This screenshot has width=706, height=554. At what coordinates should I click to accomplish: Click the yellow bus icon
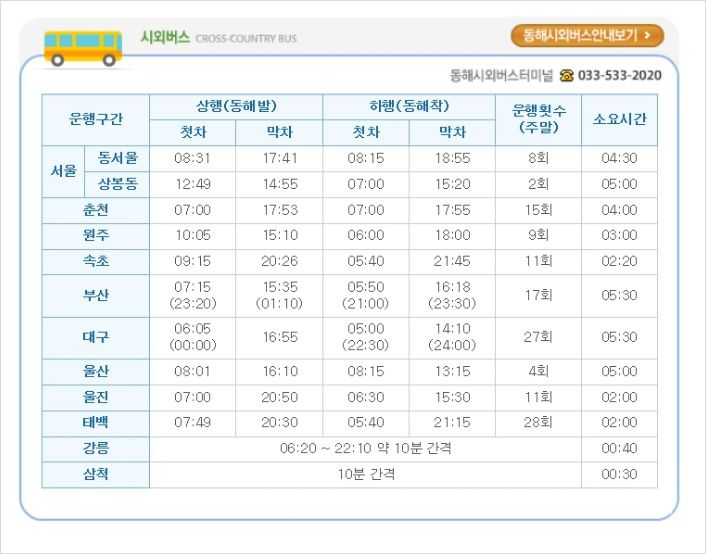coord(83,48)
